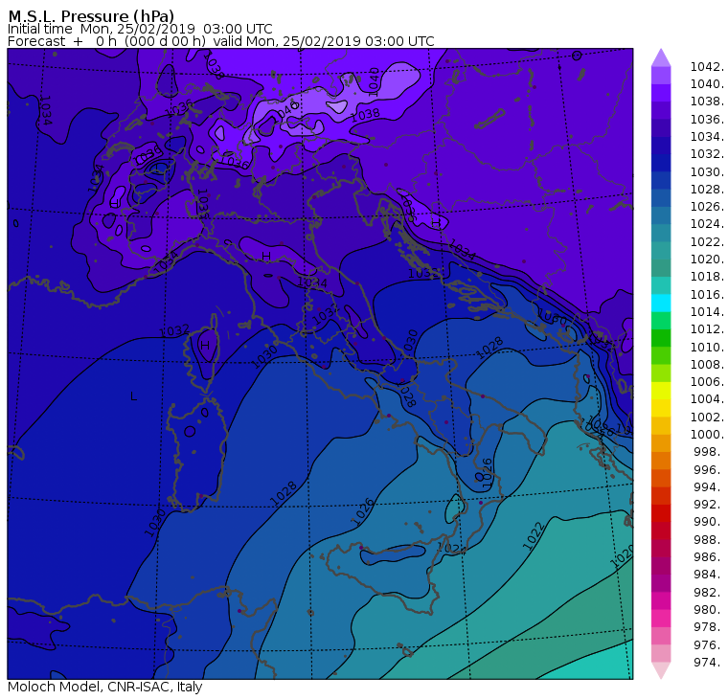Viewport: 728px width, 700px height.
Task: Click the 1022 contour label on the map
Action: click(x=534, y=535)
